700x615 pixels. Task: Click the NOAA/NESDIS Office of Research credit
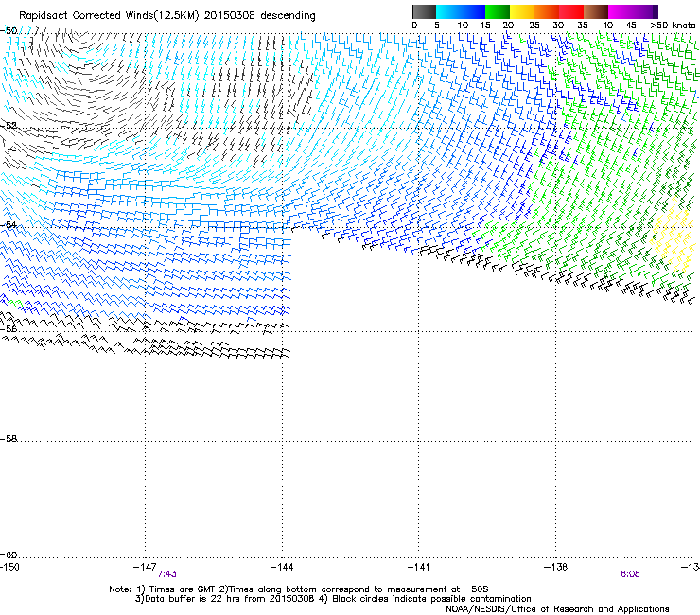(557, 609)
